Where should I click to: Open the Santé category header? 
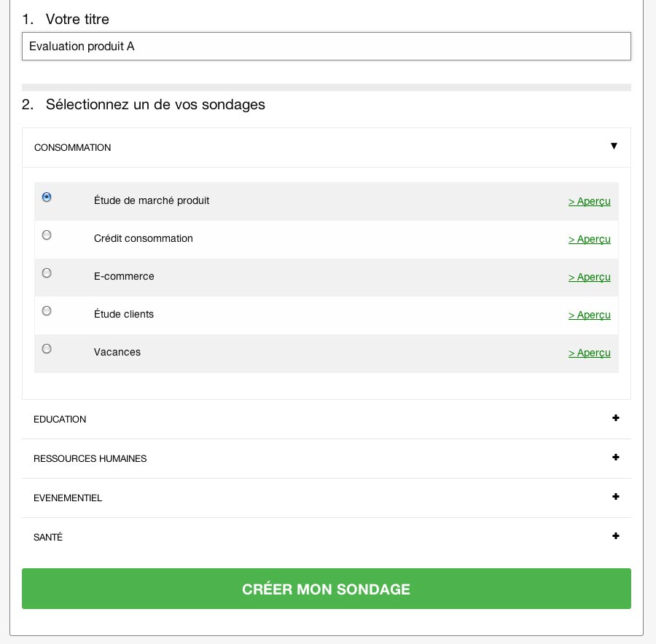[x=48, y=538]
